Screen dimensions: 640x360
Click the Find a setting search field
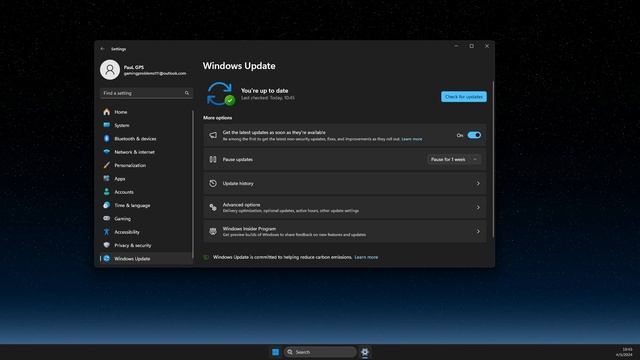click(146, 93)
